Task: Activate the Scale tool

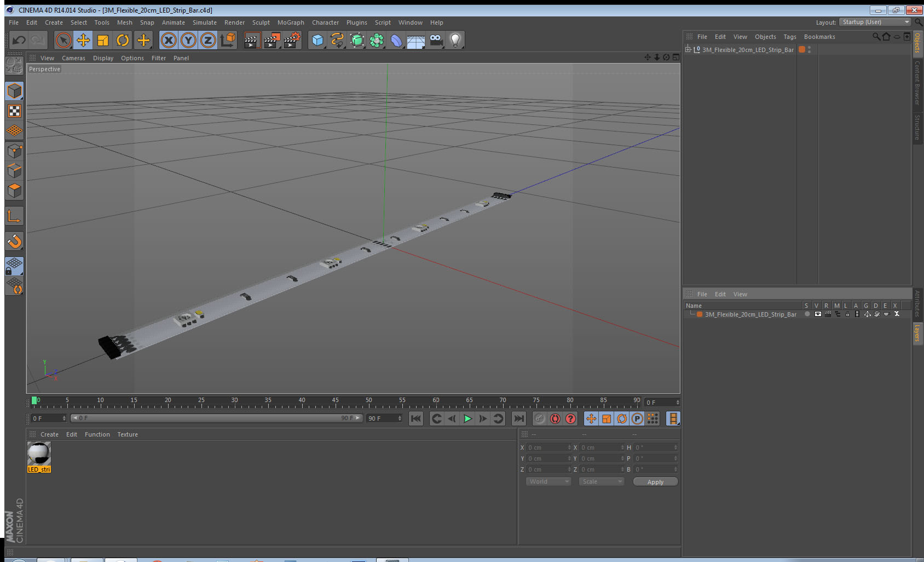Action: pos(103,40)
